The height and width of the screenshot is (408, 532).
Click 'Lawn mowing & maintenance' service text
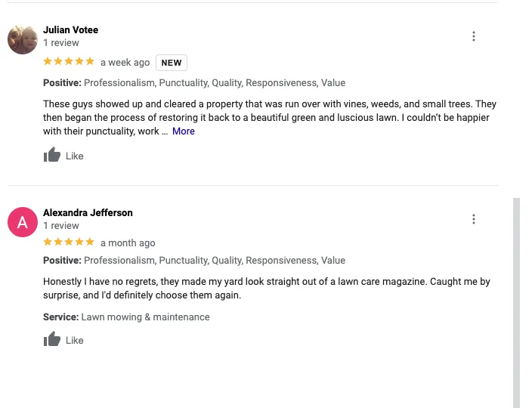pos(145,317)
